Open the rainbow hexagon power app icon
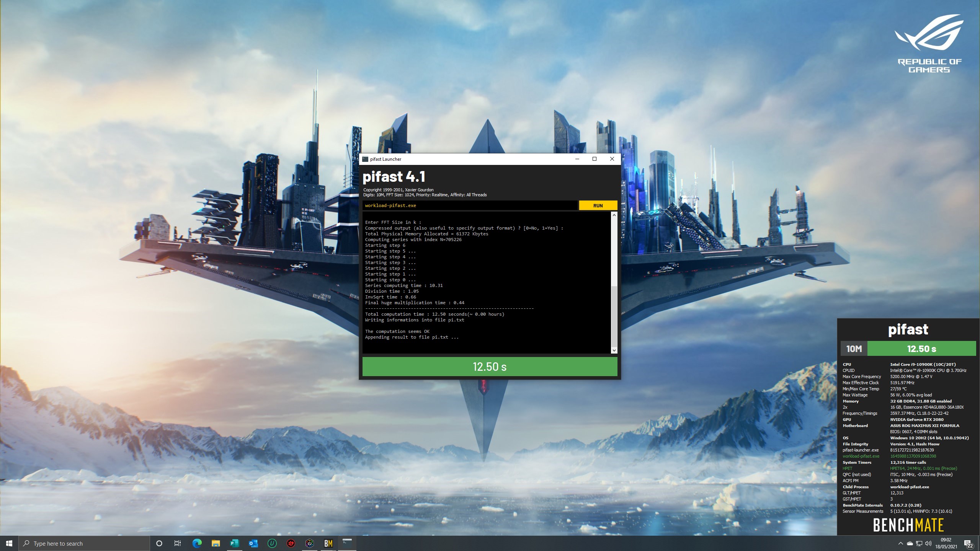Viewport: 980px width, 551px height. point(310,543)
